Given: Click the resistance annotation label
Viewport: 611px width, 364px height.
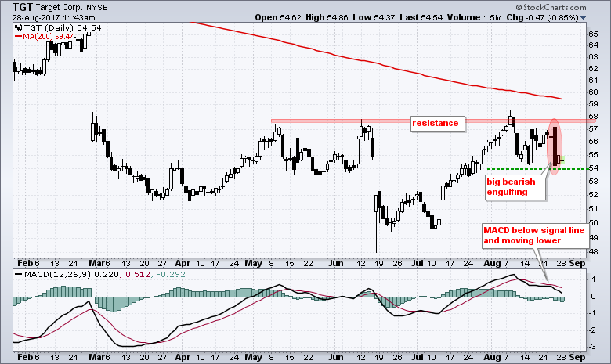Looking at the screenshot, I should 437,124.
